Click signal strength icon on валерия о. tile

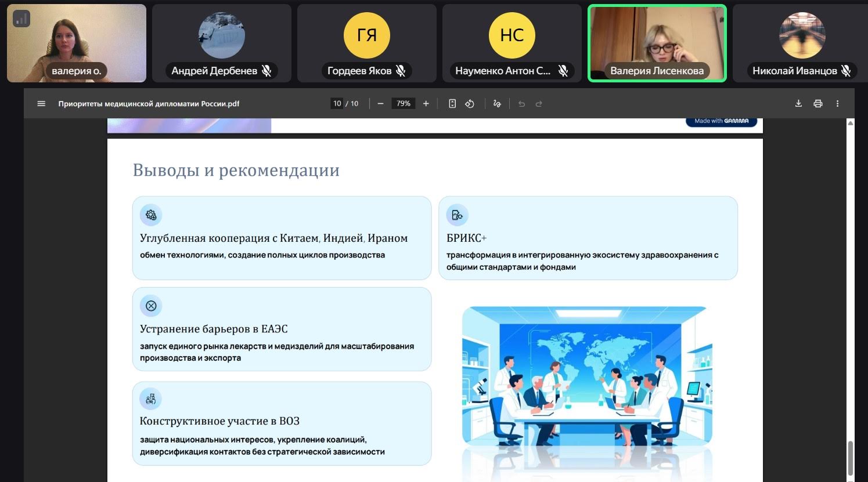[x=21, y=19]
